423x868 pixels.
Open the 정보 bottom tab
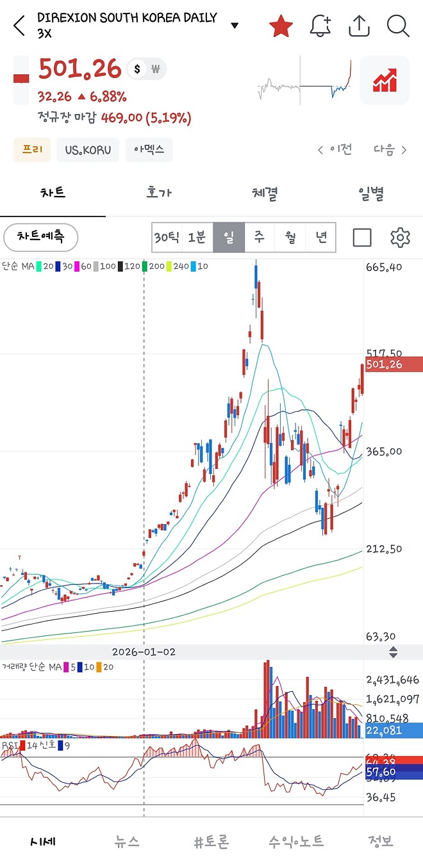click(381, 842)
